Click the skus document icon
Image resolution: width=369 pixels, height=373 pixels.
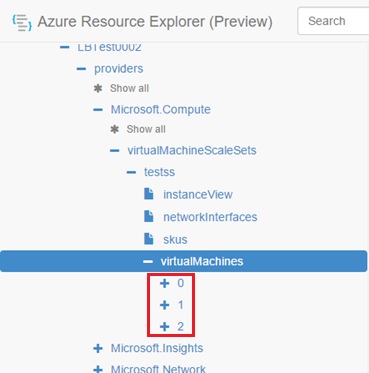[149, 239]
